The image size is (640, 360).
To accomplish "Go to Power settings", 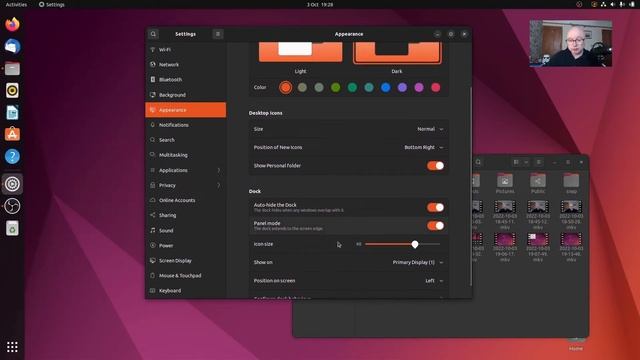I will [186, 245].
